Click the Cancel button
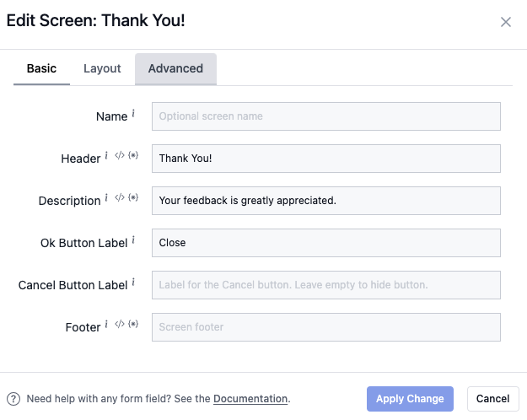527x420 pixels. point(492,399)
